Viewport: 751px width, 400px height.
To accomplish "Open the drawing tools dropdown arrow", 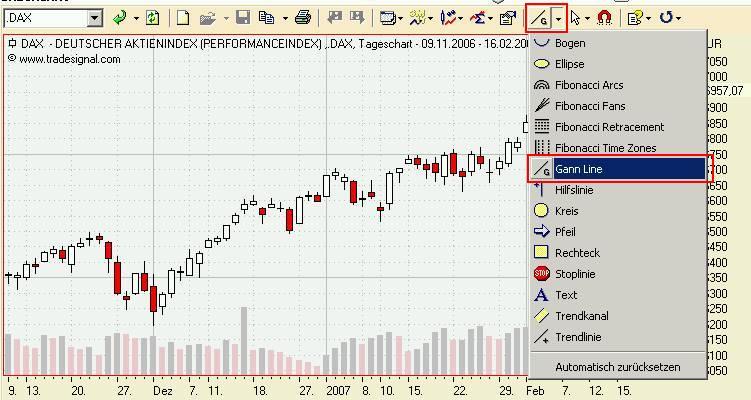I will [559, 19].
